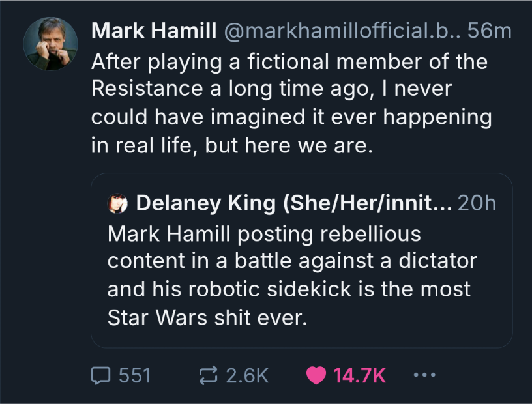Screen dimensions: 532x404
Task: Open the three-dot more options menu
Action: pyautogui.click(x=424, y=375)
